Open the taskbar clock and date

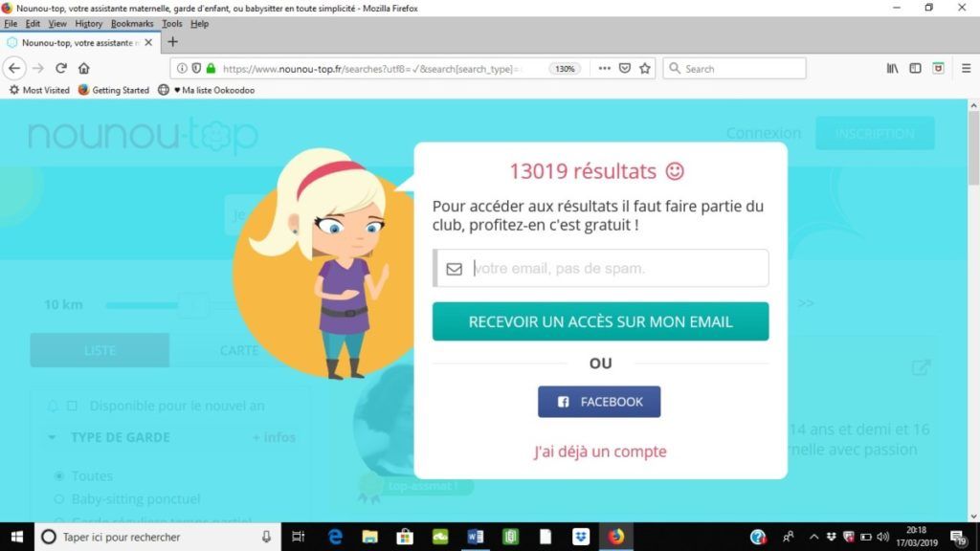tap(917, 537)
